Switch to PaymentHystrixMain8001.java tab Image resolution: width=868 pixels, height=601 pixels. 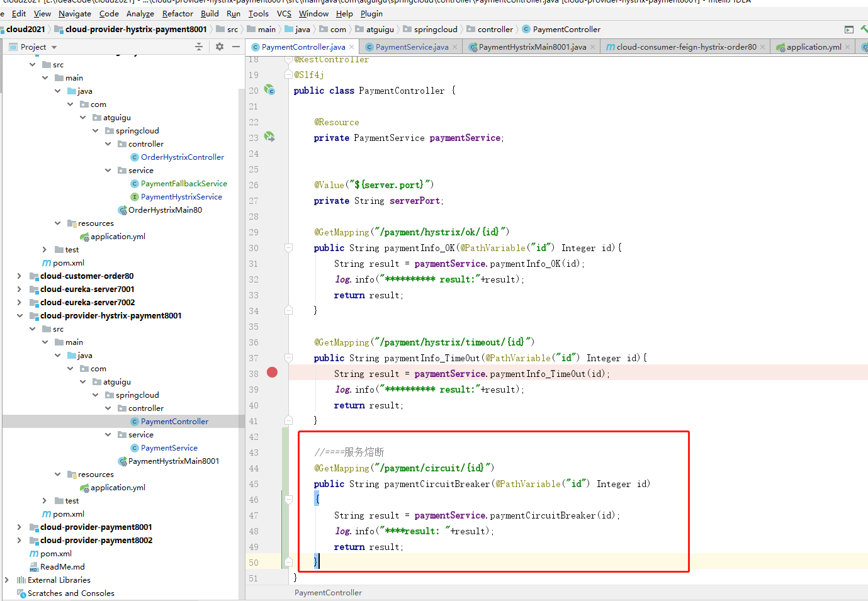[533, 47]
